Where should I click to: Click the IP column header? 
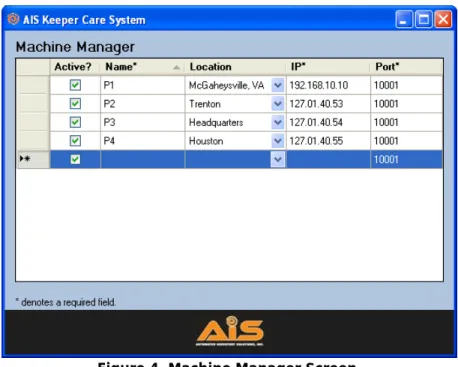[x=328, y=67]
